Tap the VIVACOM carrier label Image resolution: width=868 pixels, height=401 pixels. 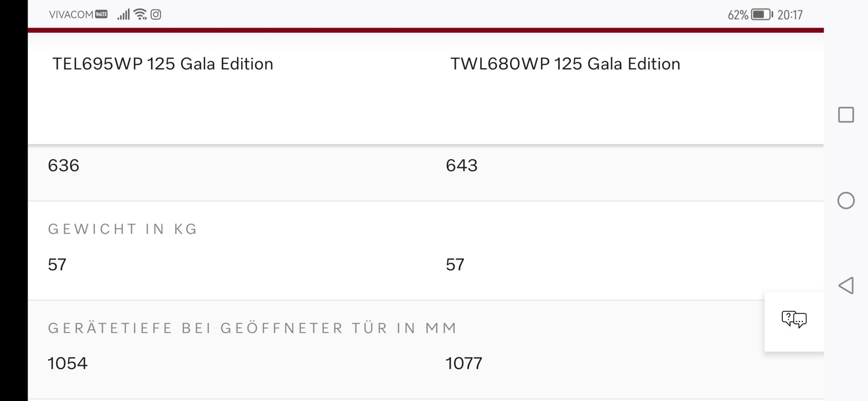(x=71, y=15)
